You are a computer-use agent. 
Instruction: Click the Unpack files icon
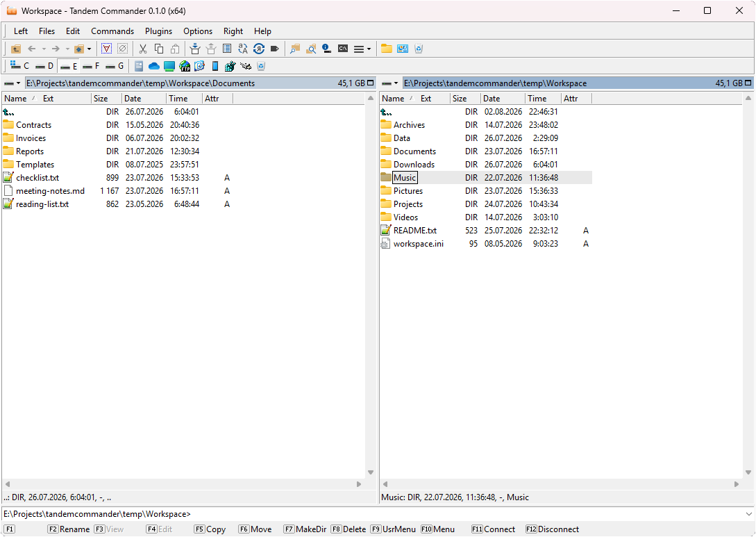(x=211, y=49)
